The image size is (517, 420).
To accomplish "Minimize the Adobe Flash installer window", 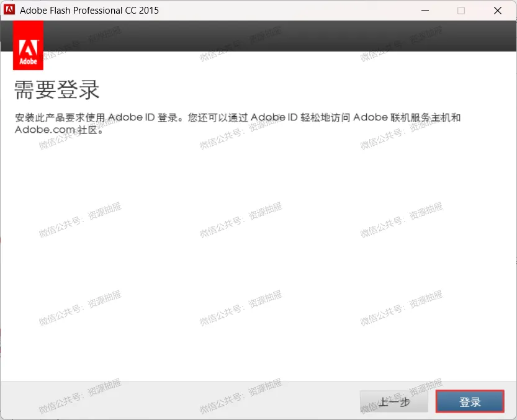I will (x=425, y=10).
